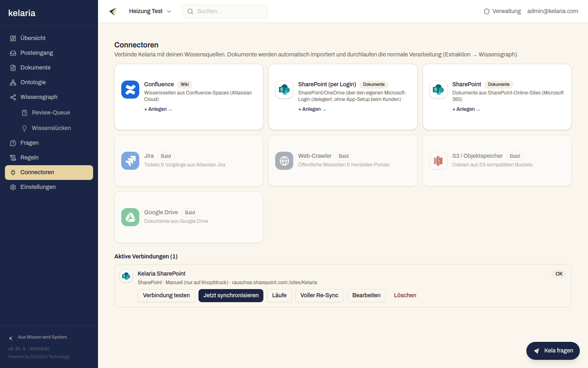The height and width of the screenshot is (368, 588).
Task: Click the Regeln rules icon
Action: 13,158
